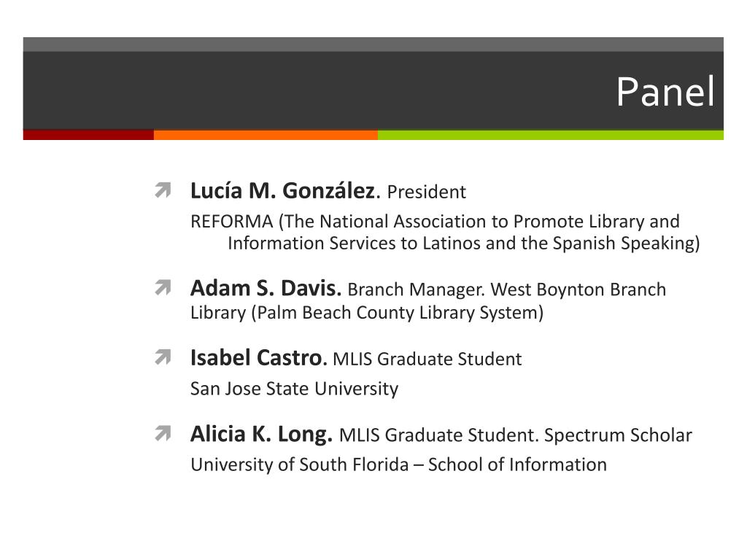The image size is (747, 560).
Task: Click the REFORMA organization description text
Action: (445, 232)
